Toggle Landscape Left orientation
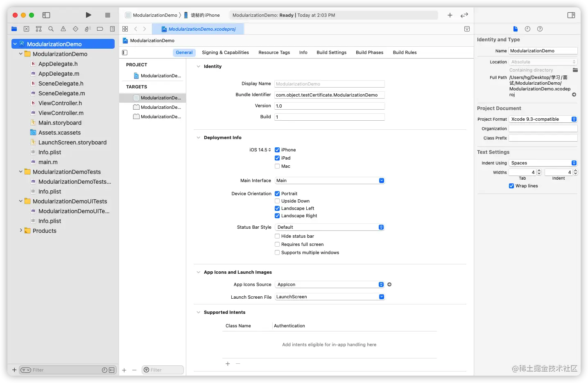Screen dimensions: 588x383 tap(277, 208)
